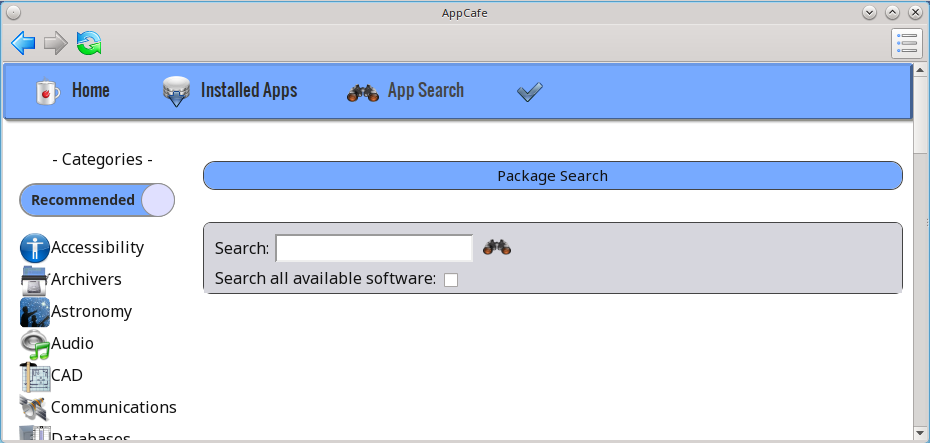Click the Archivers category icon
The width and height of the screenshot is (930, 443).
tap(35, 281)
